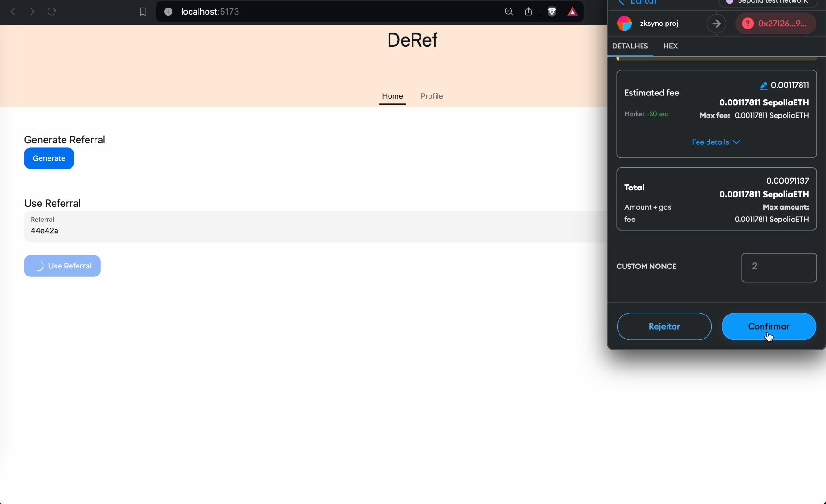Click the Market -30 sec label
Screen dimensions: 826x504
646,114
